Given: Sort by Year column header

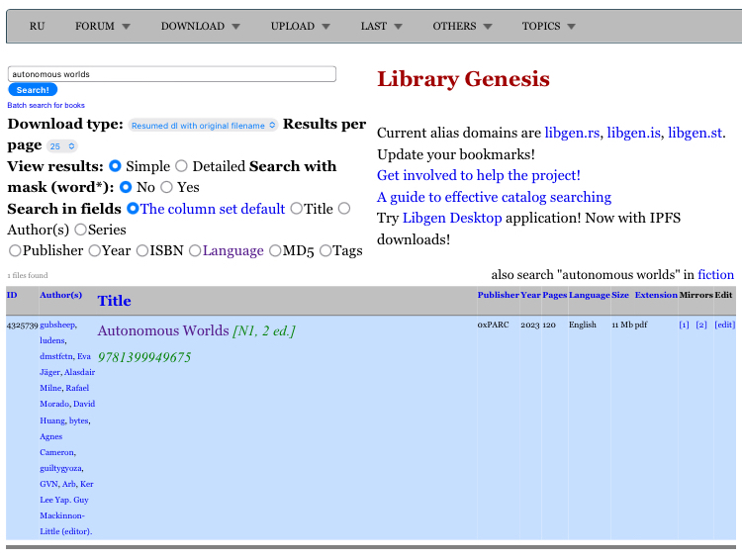Looking at the screenshot, I should coord(530,295).
